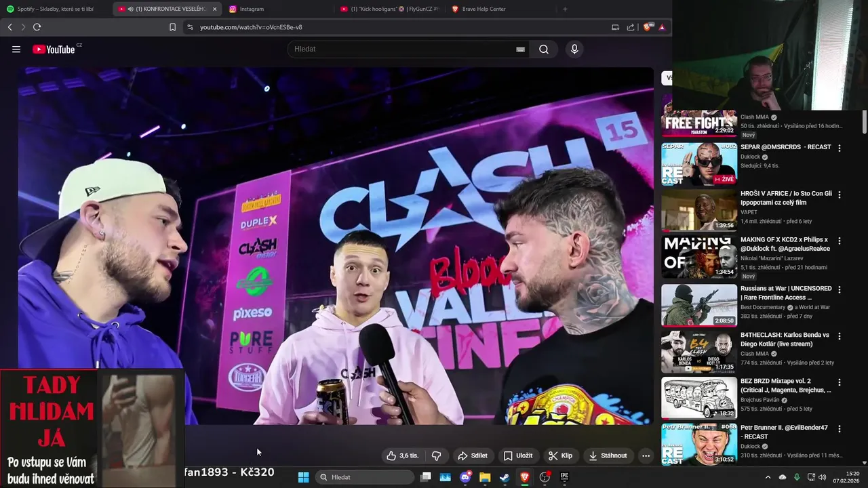The width and height of the screenshot is (868, 488).
Task: Open options for BEZ BRZD Mixtape video
Action: pos(840,382)
